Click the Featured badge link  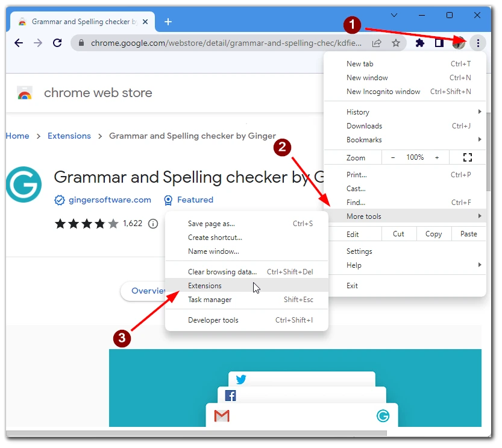[195, 200]
